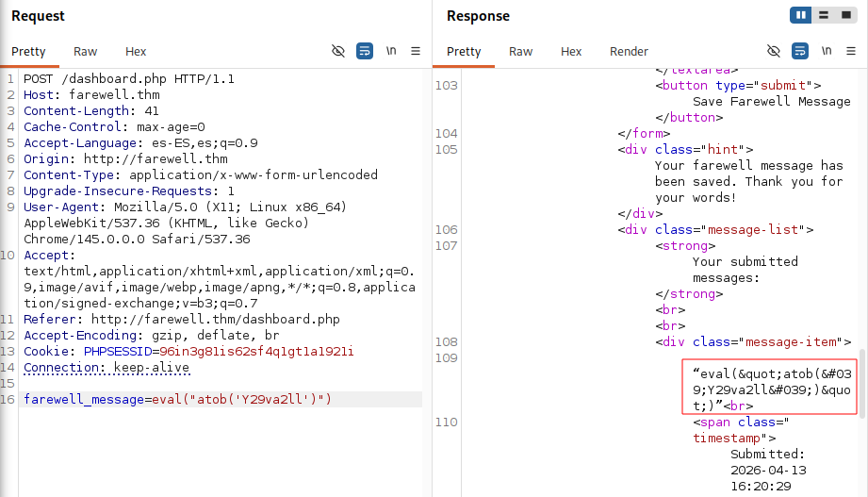Click response line number 109
The height and width of the screenshot is (497, 868).
[x=446, y=358]
